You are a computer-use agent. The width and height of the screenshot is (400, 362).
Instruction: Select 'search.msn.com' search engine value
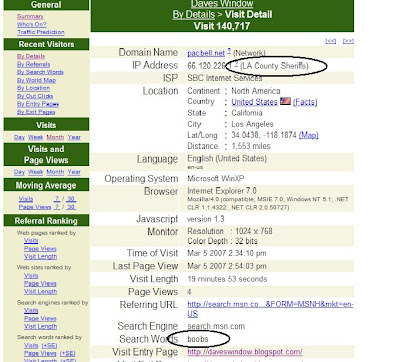216,326
